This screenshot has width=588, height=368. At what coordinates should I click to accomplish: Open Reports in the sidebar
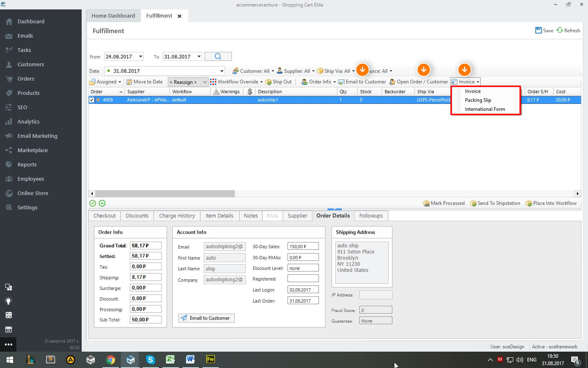point(27,164)
